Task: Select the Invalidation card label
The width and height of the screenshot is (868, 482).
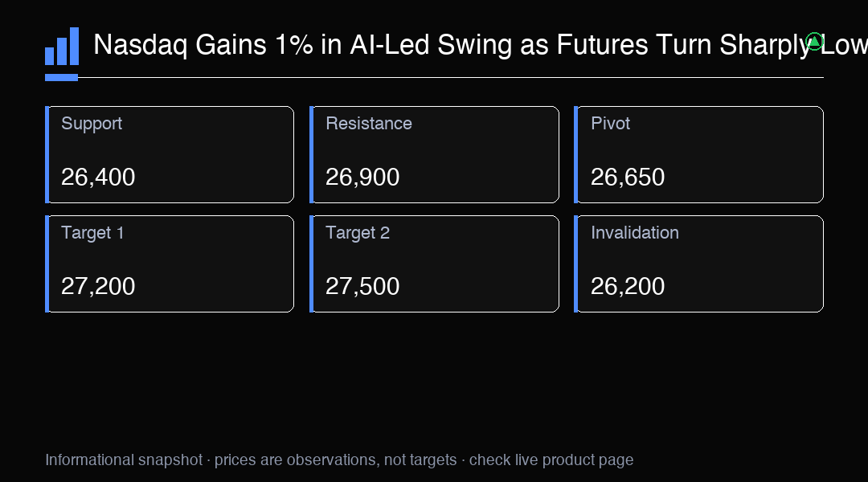Action: 635,232
